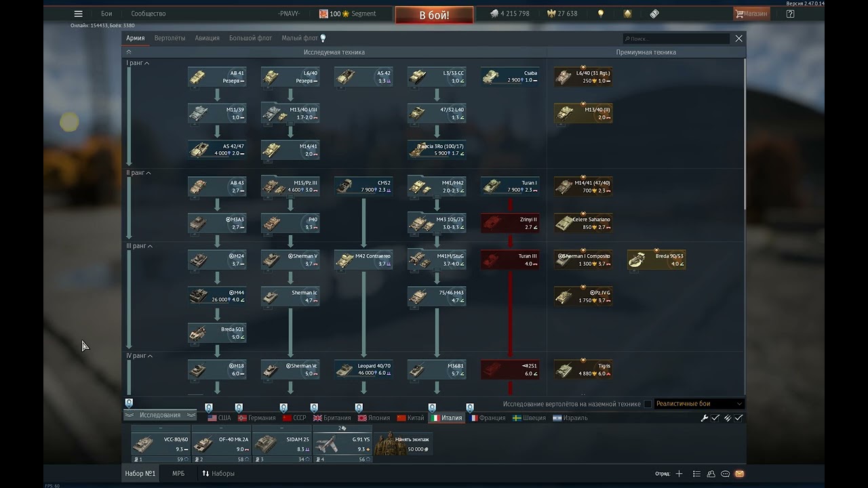The height and width of the screenshot is (488, 868).
Task: Switch to the Авиация tab
Action: (207, 38)
